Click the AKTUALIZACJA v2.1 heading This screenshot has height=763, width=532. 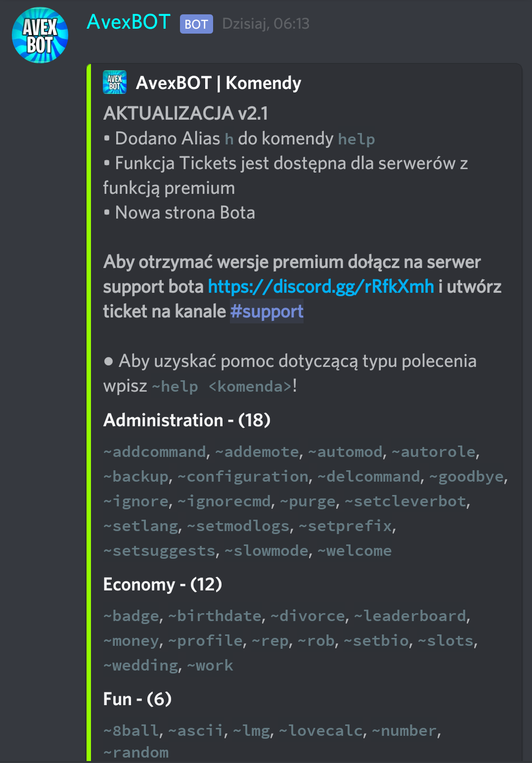pos(186,113)
